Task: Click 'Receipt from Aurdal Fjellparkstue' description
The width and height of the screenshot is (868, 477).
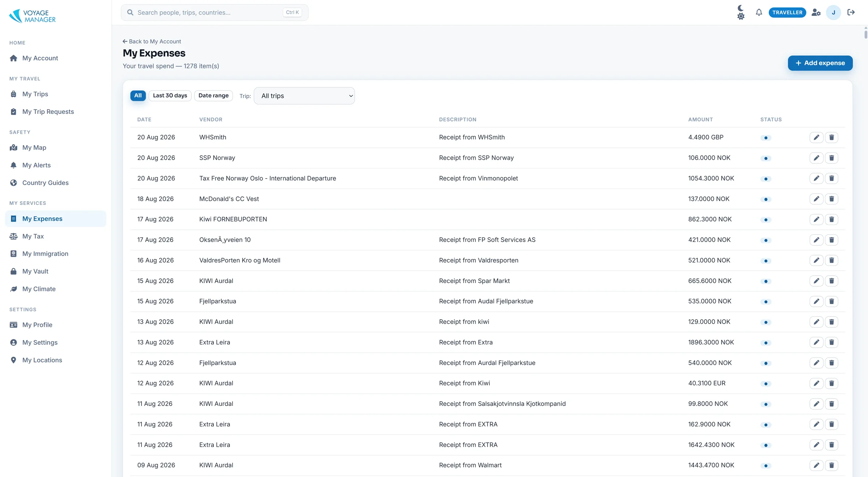Action: tap(487, 363)
